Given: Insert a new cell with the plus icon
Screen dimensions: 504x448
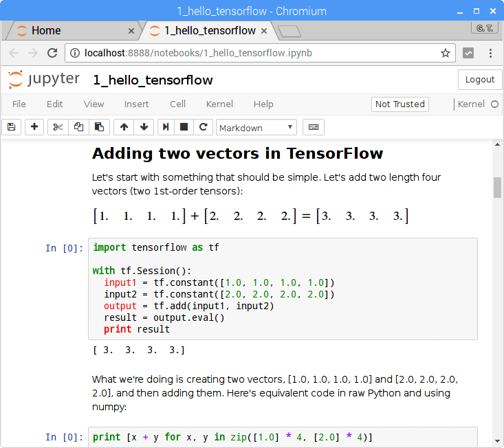Looking at the screenshot, I should [x=34, y=127].
